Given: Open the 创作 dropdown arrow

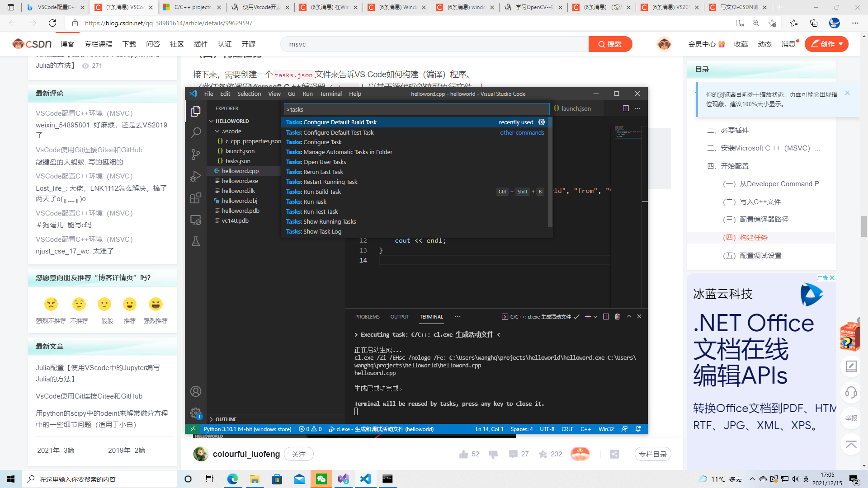Looking at the screenshot, I should click(841, 44).
